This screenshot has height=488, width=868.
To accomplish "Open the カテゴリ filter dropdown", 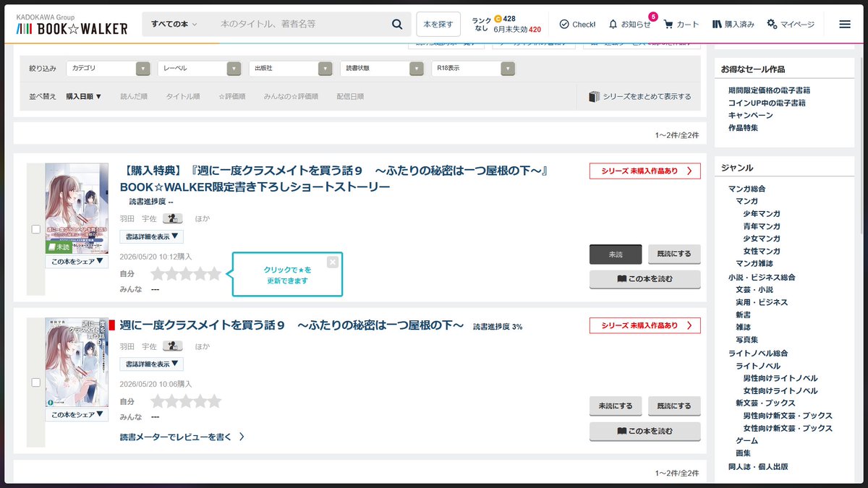I will [109, 68].
